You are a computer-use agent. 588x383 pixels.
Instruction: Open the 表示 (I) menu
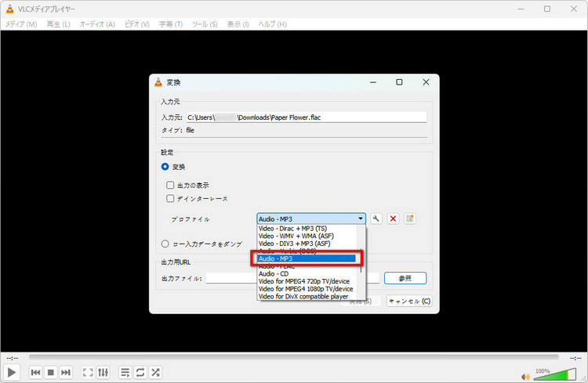tap(238, 24)
